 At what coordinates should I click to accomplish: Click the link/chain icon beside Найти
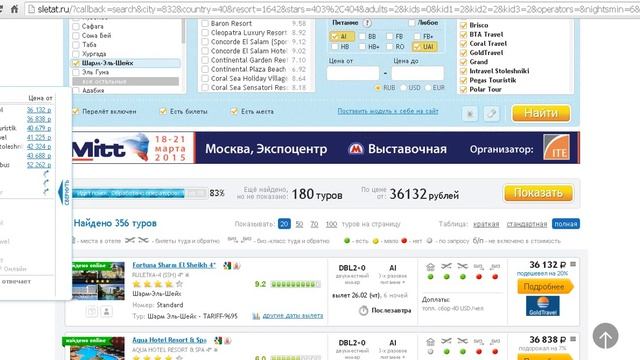491,113
